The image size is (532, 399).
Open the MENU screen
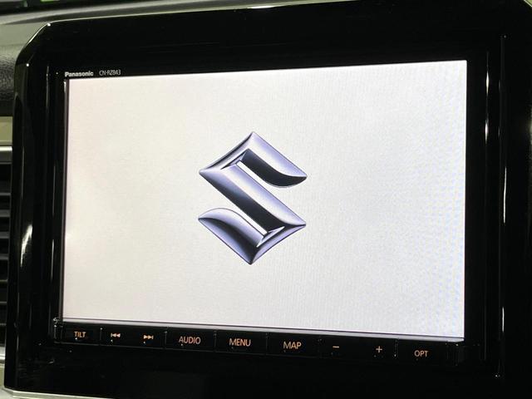(240, 342)
